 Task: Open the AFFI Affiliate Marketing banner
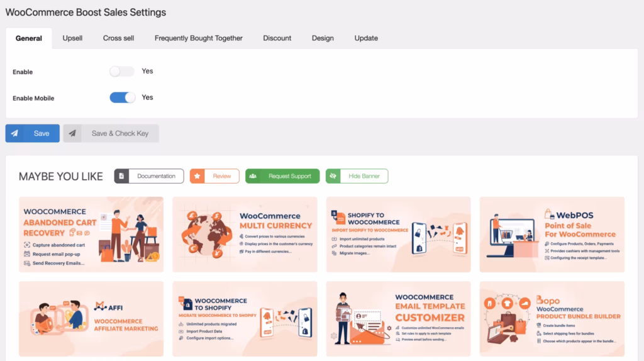91,319
